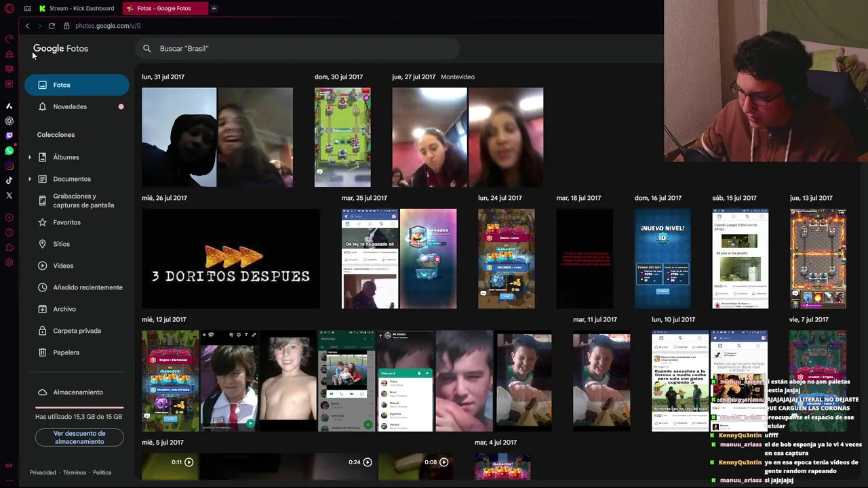Open the 3 DORITOS DESPUES thumbnail
The height and width of the screenshot is (488, 868).
pyautogui.click(x=231, y=259)
